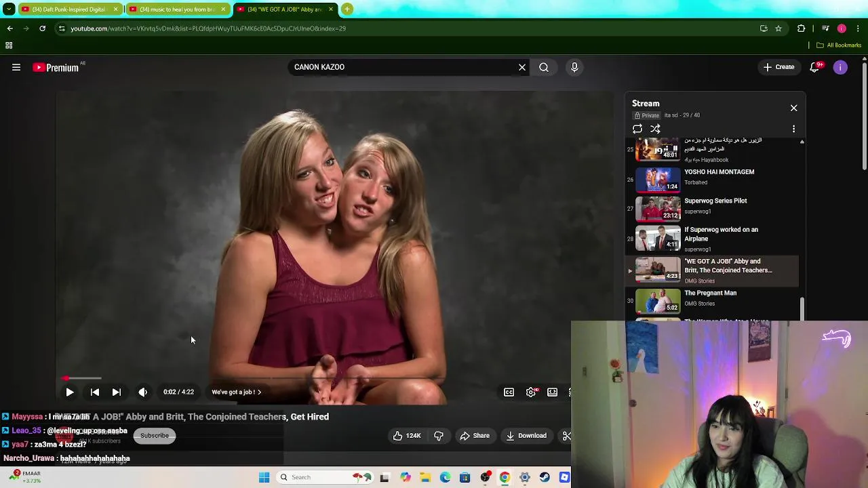Open Stream playlist more options menu

793,129
